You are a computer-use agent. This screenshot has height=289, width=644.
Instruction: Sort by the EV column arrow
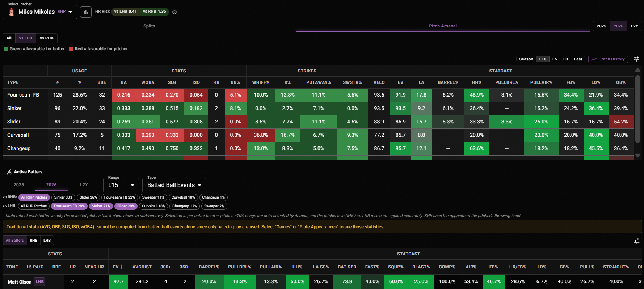[x=121, y=267]
